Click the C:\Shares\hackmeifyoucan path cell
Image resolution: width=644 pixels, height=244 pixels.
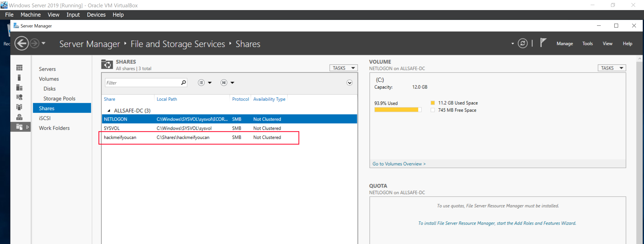(183, 137)
